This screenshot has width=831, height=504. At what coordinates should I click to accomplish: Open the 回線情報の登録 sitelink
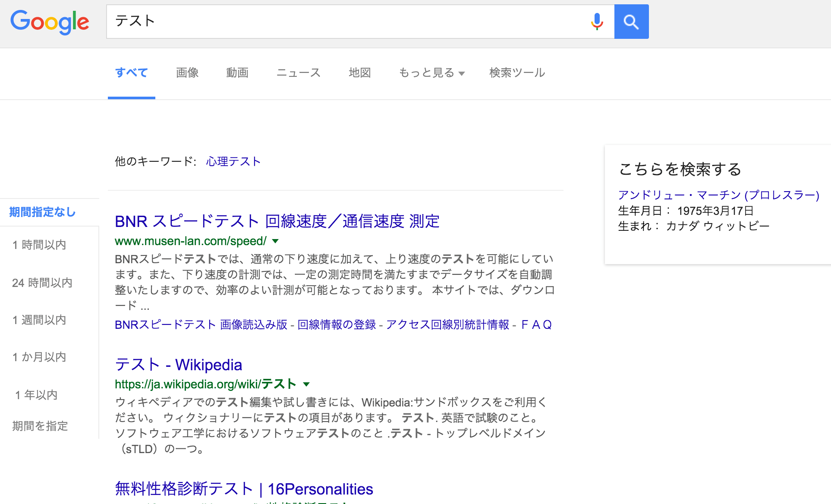coord(337,324)
